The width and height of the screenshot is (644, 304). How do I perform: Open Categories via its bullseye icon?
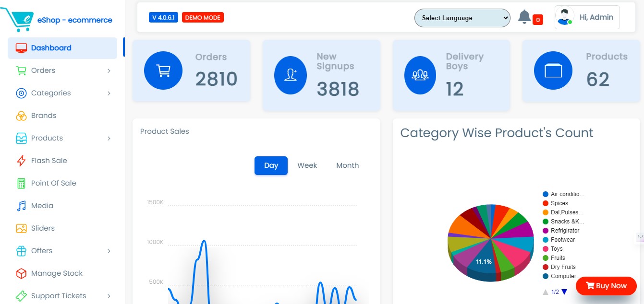click(22, 93)
